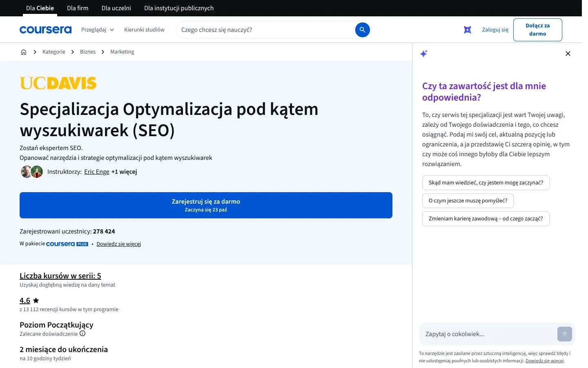Screen dimensions: 588x368
Task: Click the Coursera logo
Action: click(45, 30)
